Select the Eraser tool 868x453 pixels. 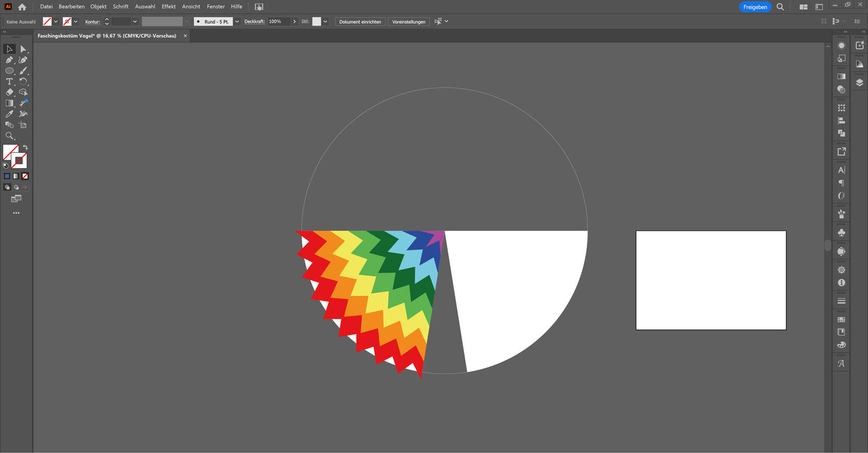9,92
